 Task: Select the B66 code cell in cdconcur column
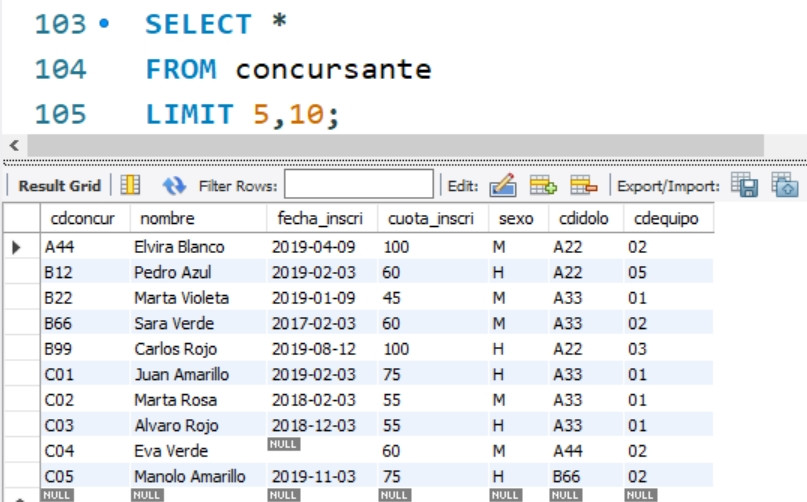85,323
